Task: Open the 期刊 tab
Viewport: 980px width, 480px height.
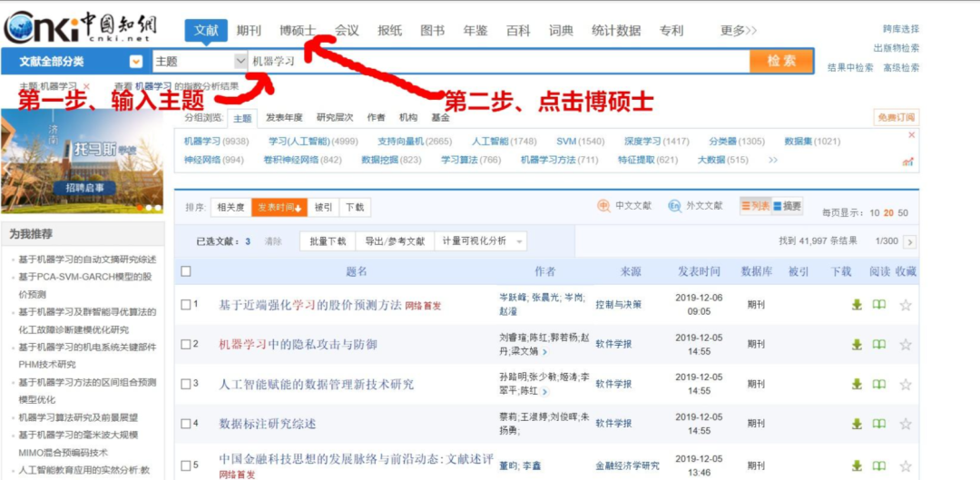Action: (x=249, y=30)
